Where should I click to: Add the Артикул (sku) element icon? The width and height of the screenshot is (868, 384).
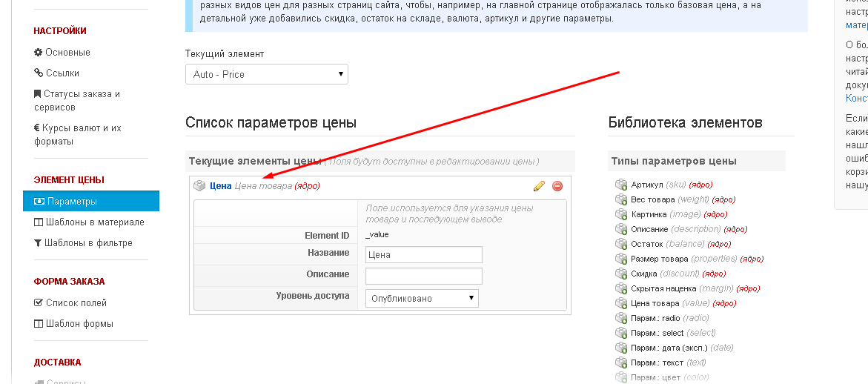pyautogui.click(x=621, y=185)
